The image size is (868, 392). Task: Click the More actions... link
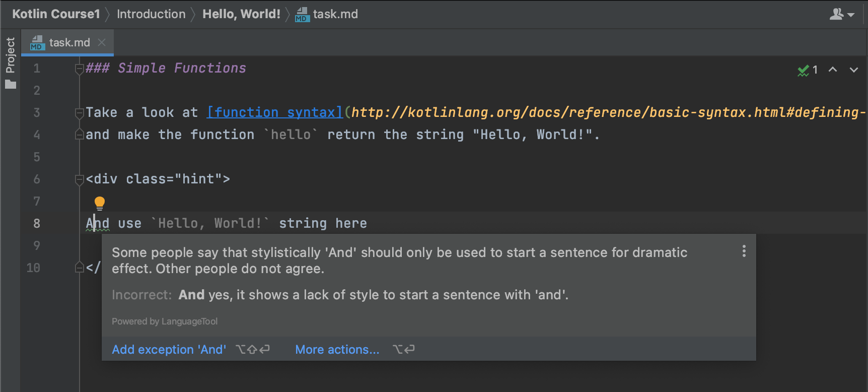pyautogui.click(x=337, y=349)
